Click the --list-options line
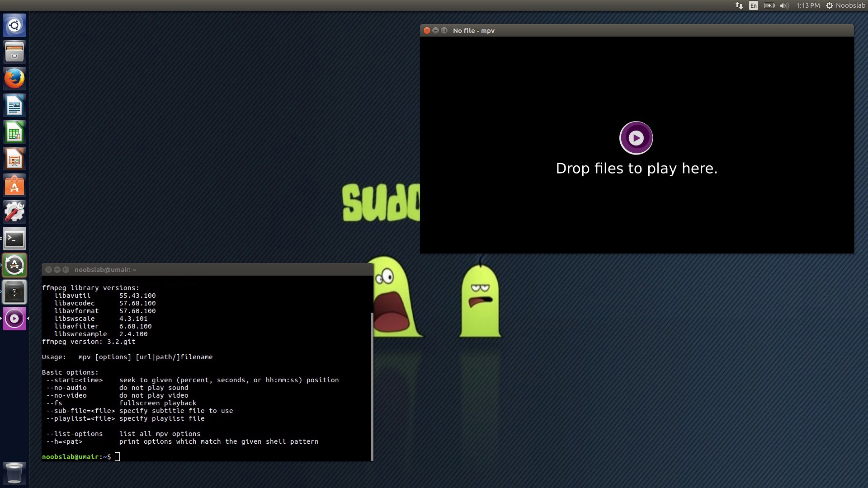The width and height of the screenshot is (868, 488). pyautogui.click(x=123, y=434)
